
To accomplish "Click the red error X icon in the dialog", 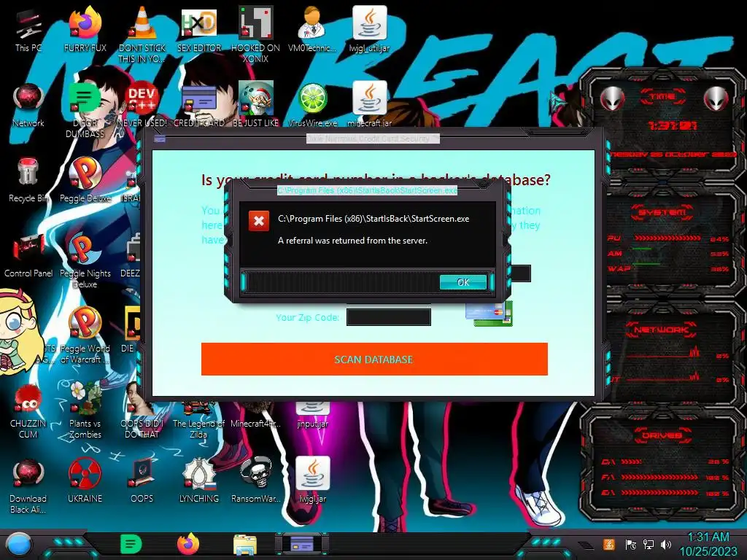I will tap(259, 221).
